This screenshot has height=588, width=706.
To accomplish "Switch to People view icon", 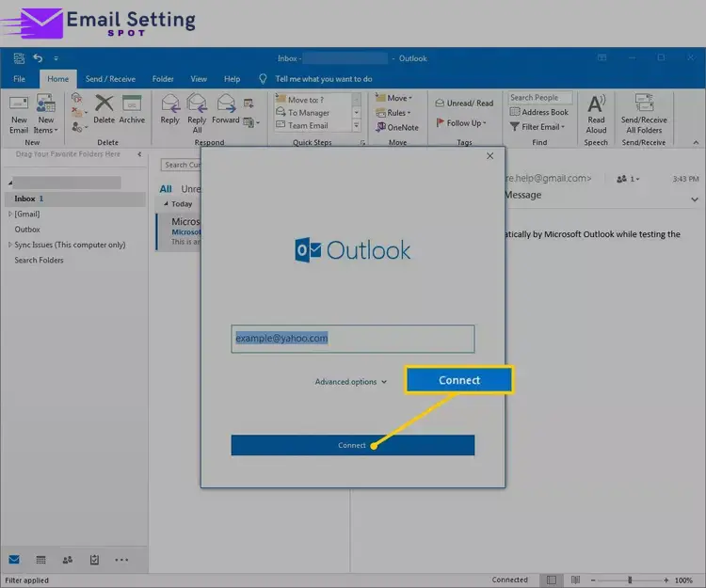I will point(68,560).
